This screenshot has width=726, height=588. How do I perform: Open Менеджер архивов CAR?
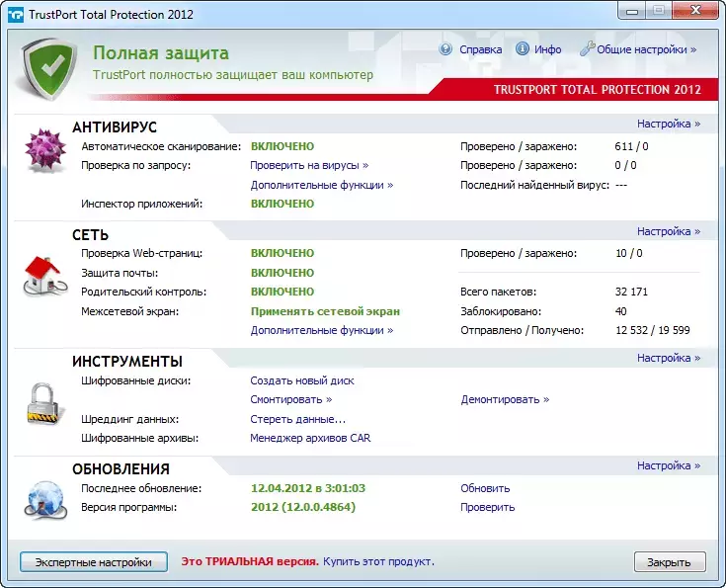click(x=310, y=438)
